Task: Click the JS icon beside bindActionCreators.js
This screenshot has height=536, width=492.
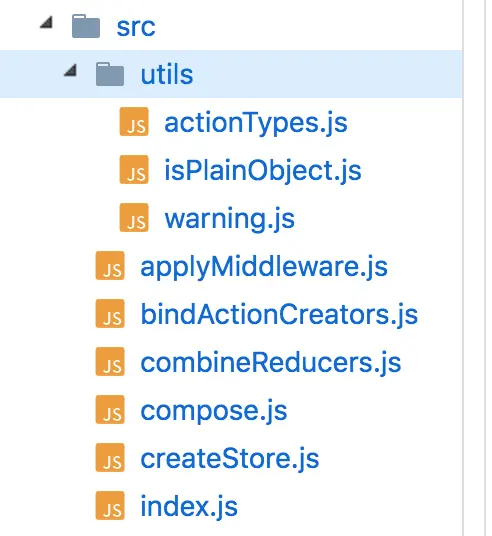Action: [x=110, y=313]
